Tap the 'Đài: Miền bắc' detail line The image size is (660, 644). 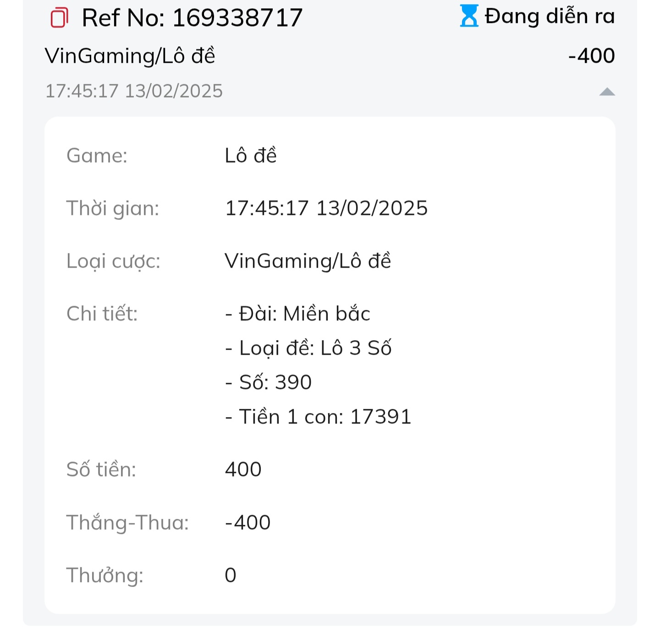(298, 314)
